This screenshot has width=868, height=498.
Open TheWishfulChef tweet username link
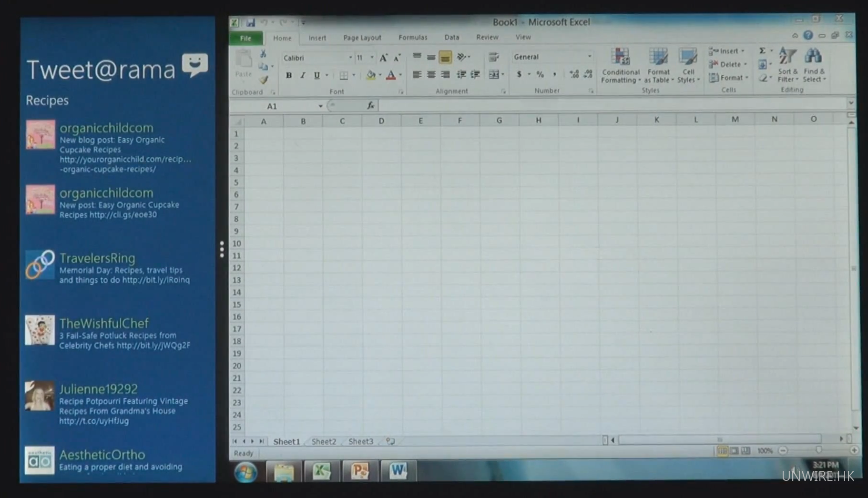[104, 323]
